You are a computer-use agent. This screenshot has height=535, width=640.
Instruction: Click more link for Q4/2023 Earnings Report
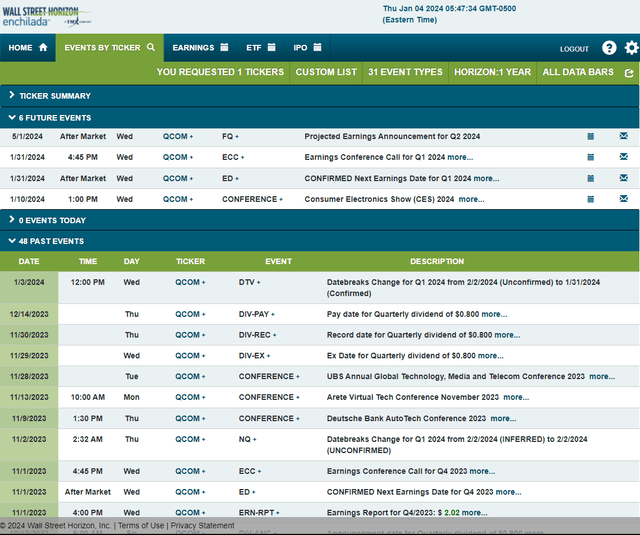coord(475,513)
